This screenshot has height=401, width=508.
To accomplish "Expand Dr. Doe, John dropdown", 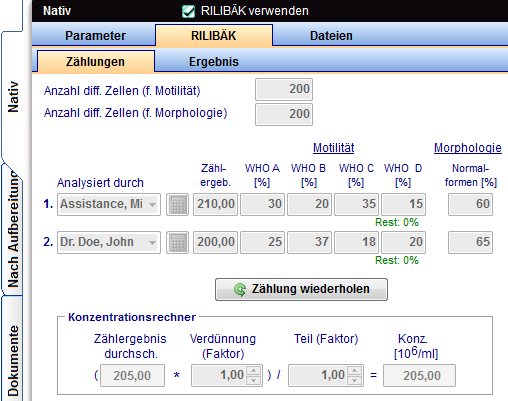I will (x=152, y=242).
